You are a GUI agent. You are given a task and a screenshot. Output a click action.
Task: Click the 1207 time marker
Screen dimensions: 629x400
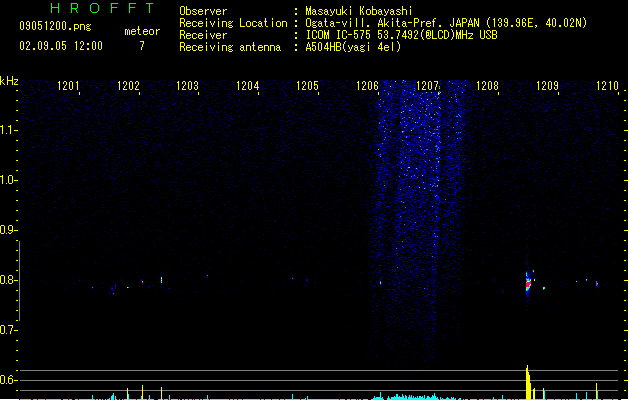[x=428, y=86]
